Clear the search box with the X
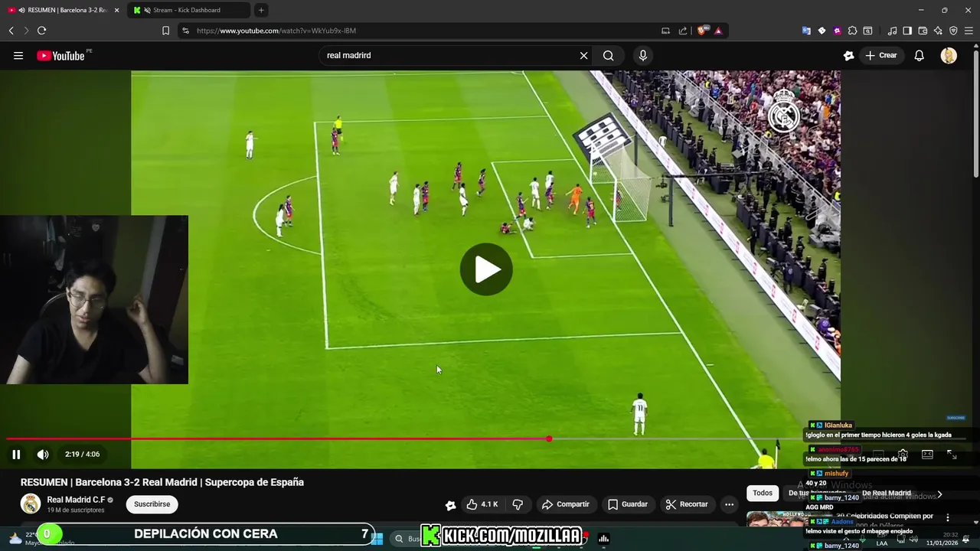 point(583,55)
